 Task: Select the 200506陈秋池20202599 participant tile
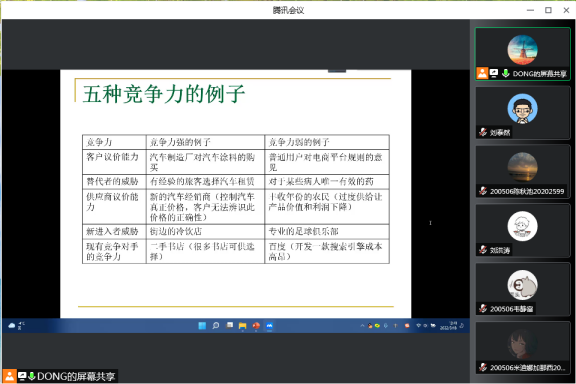point(523,172)
